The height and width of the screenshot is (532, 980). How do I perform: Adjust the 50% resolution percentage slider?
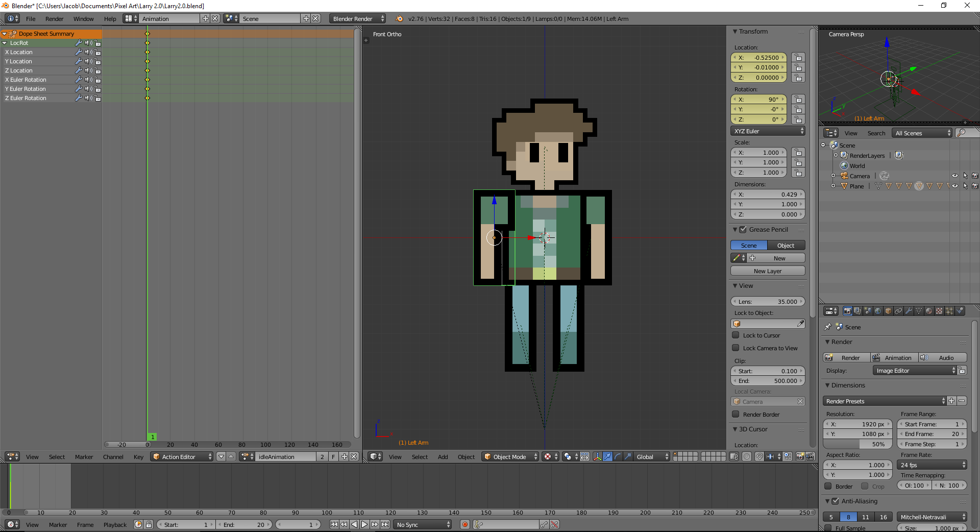(x=857, y=444)
